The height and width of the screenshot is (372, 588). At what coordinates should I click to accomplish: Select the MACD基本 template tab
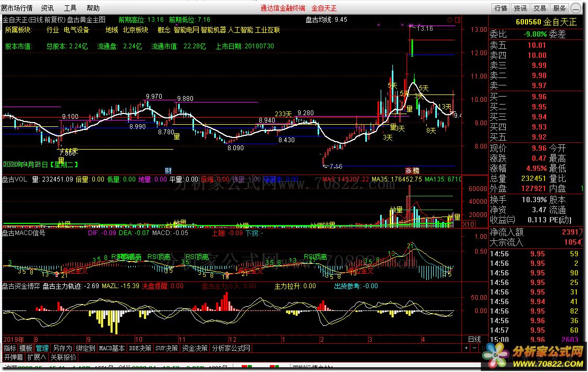[x=112, y=348]
